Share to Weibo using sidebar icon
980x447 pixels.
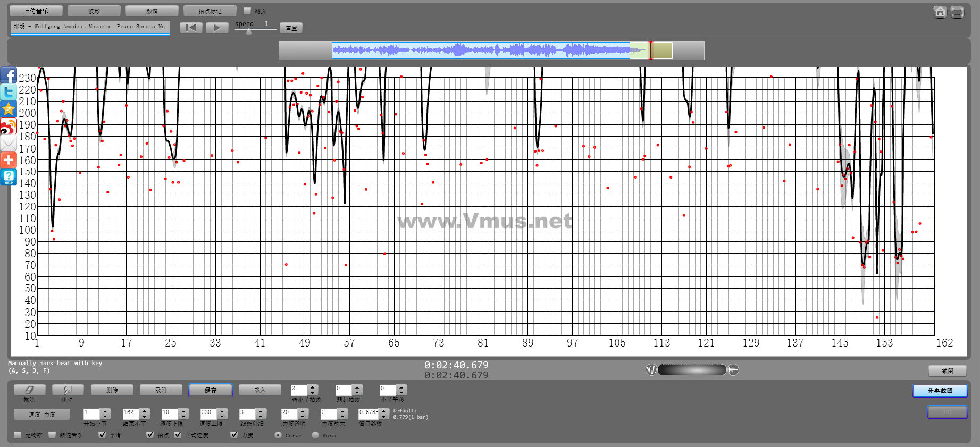coord(9,127)
